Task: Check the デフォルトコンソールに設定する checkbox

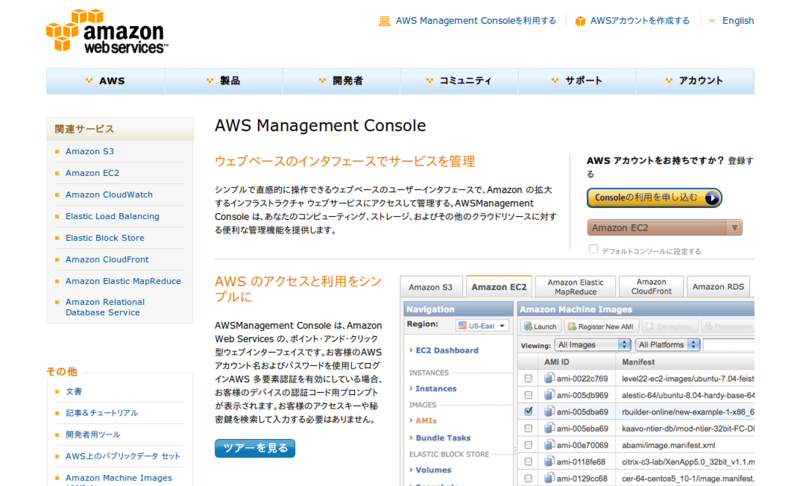Action: (593, 249)
